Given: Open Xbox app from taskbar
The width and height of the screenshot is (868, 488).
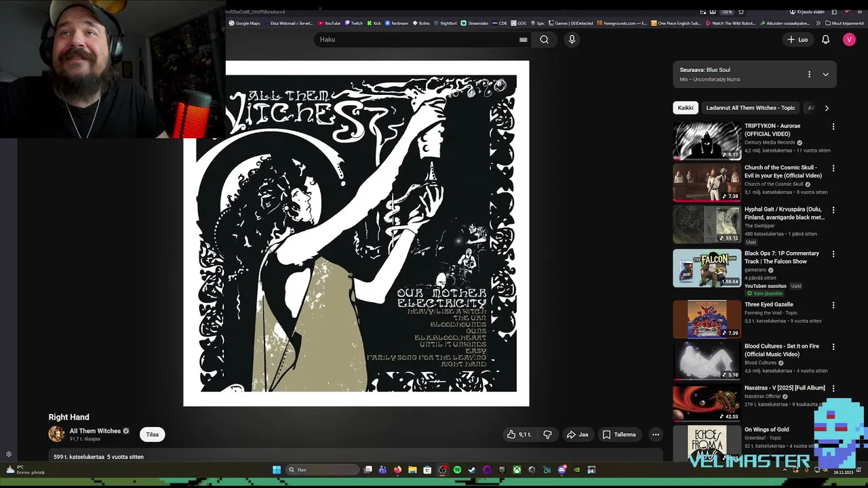Looking at the screenshot, I should tap(517, 470).
